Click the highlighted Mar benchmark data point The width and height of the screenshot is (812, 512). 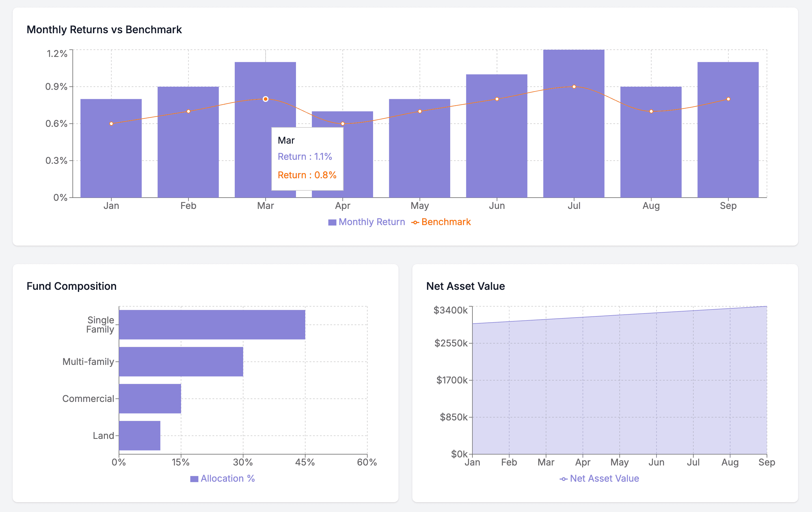265,99
